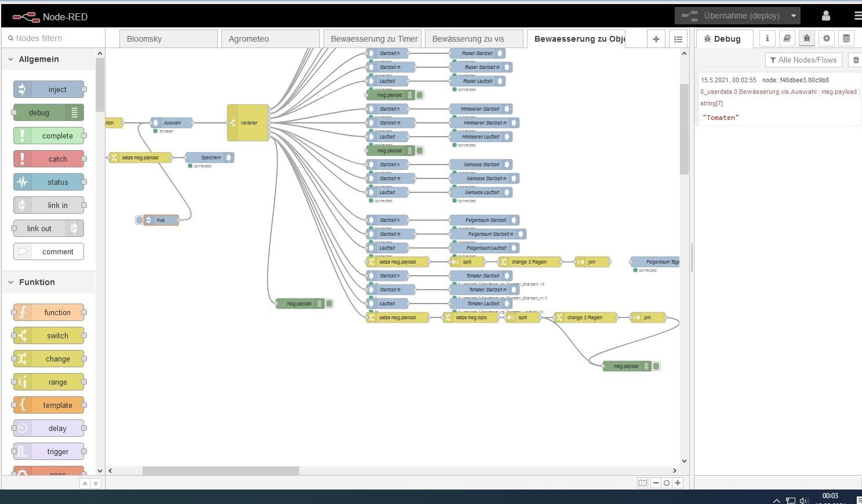Choose the status palette node
The height and width of the screenshot is (504, 862).
point(49,182)
